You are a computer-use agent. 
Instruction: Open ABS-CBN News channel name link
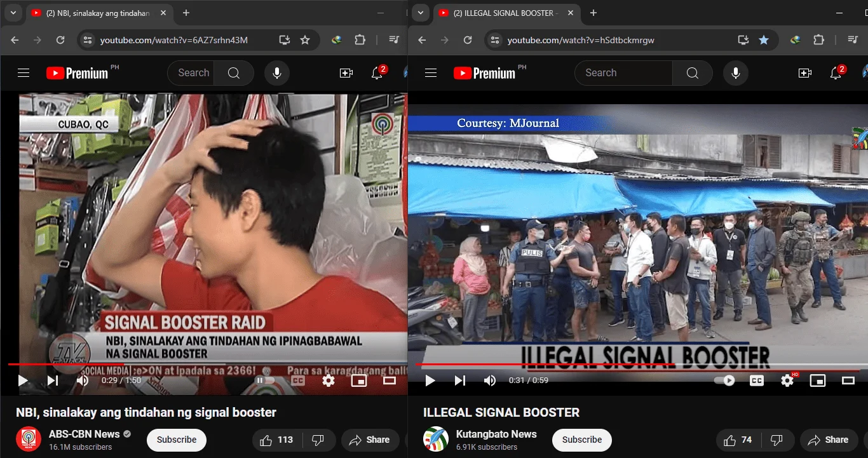click(x=85, y=434)
